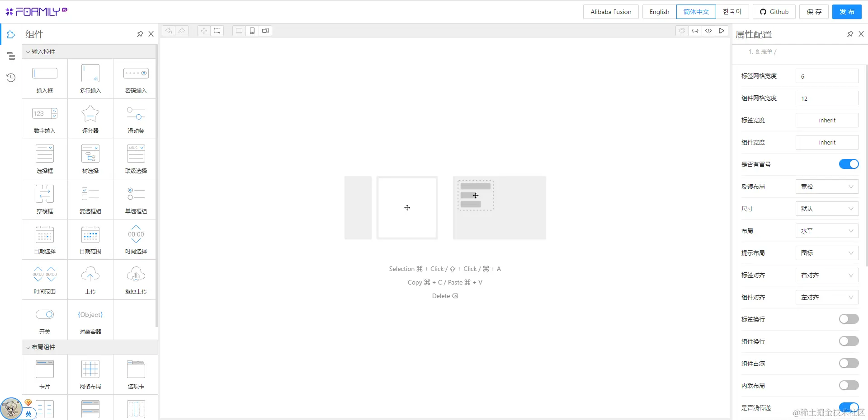The width and height of the screenshot is (868, 420).
Task: Open the JSON schema {...} editor
Action: pos(695,31)
